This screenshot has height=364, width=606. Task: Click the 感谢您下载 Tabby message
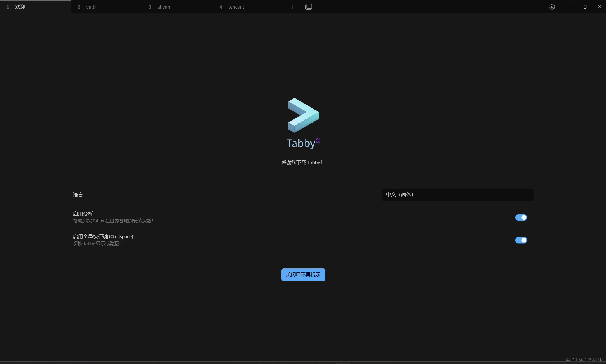point(301,162)
